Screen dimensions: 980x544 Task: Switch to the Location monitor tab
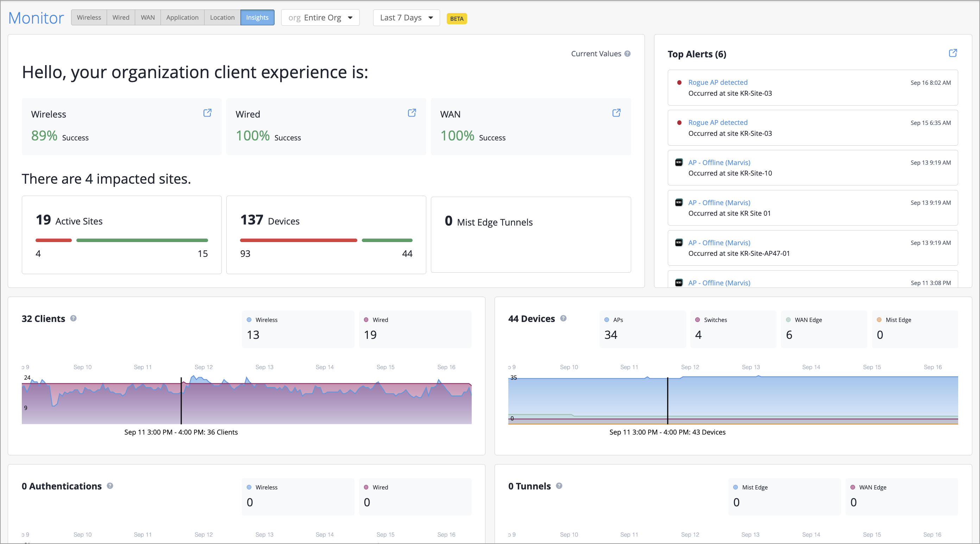click(222, 18)
